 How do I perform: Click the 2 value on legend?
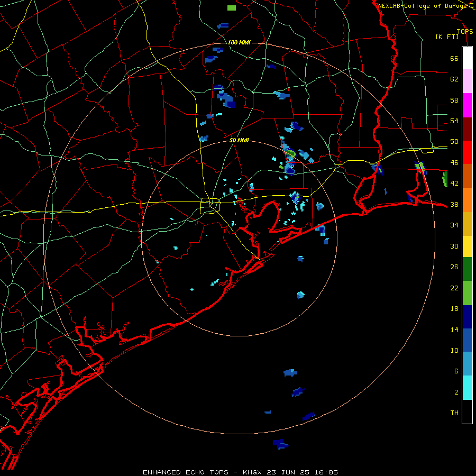point(456,392)
